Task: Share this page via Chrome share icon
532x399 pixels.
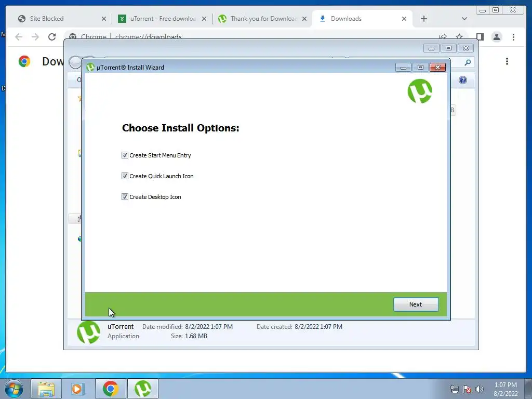Action: (443, 36)
